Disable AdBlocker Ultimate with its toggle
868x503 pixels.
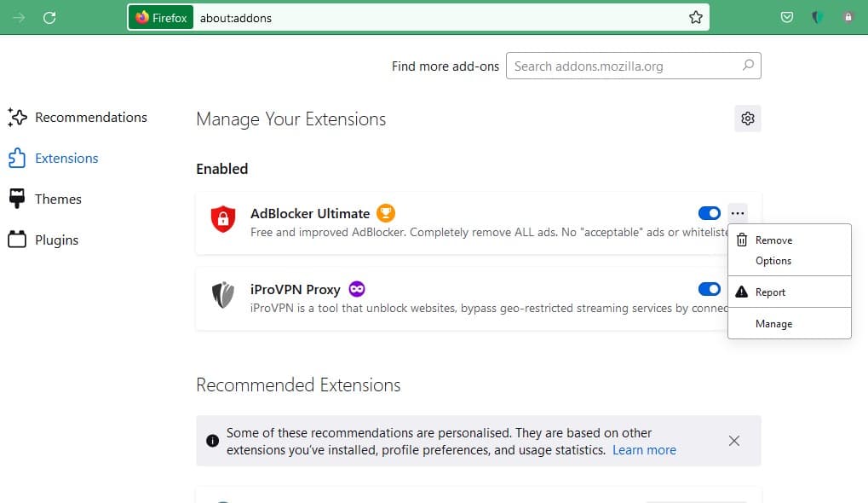[x=709, y=213]
